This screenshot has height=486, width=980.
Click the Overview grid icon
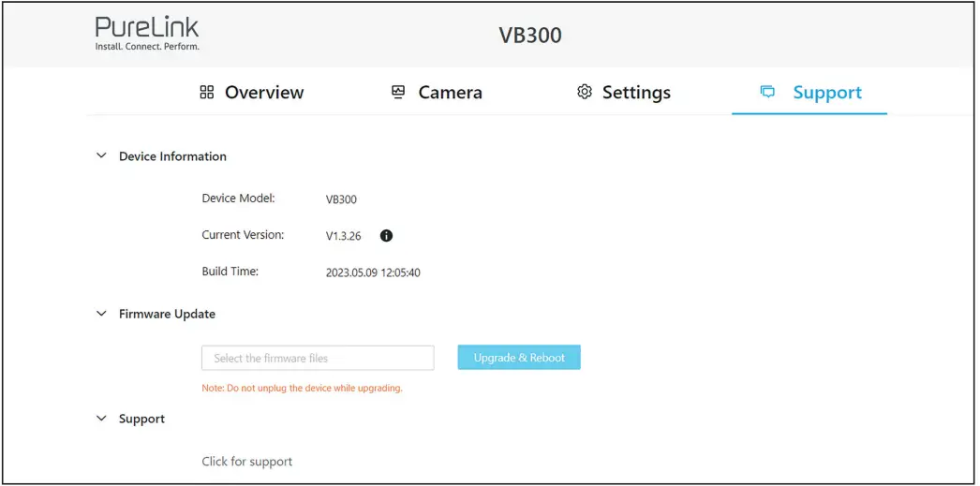tap(207, 93)
